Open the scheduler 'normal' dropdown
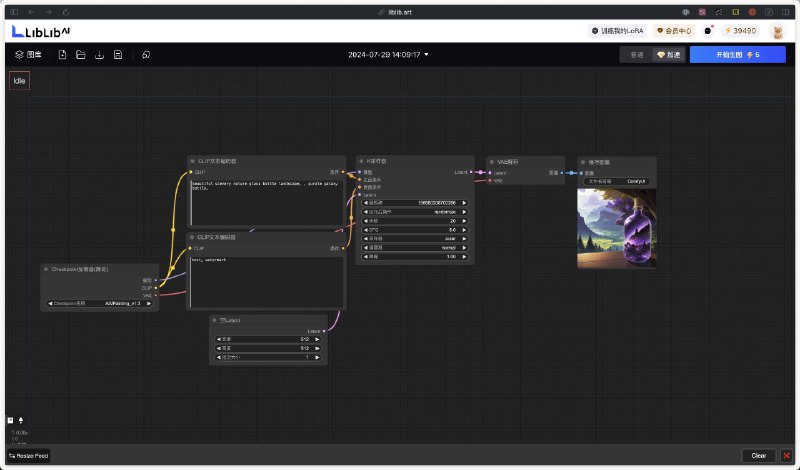Viewport: 800px width, 470px height. pyautogui.click(x=415, y=248)
